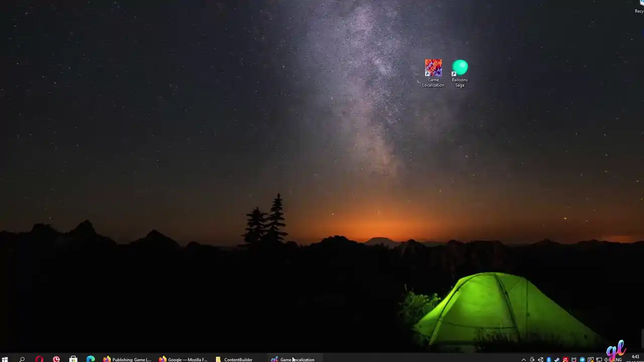The width and height of the screenshot is (644, 362).
Task: Open Avira antivirus from system tray
Action: 566,359
